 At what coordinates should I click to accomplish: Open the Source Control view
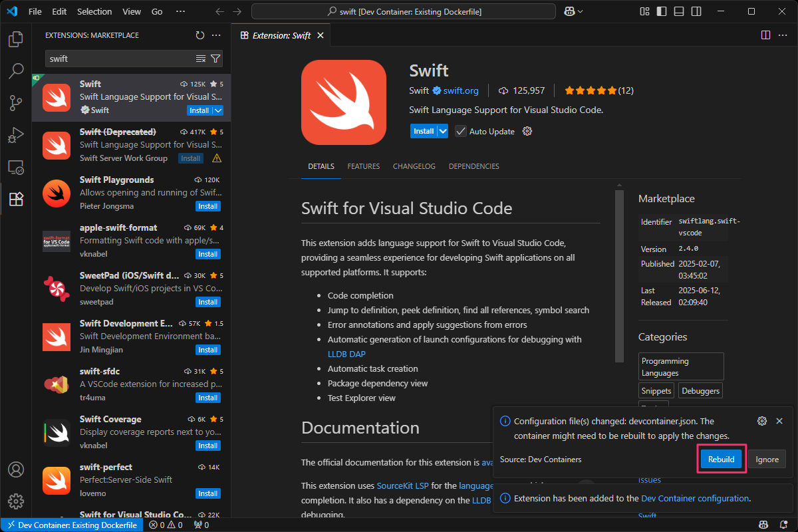(16, 103)
